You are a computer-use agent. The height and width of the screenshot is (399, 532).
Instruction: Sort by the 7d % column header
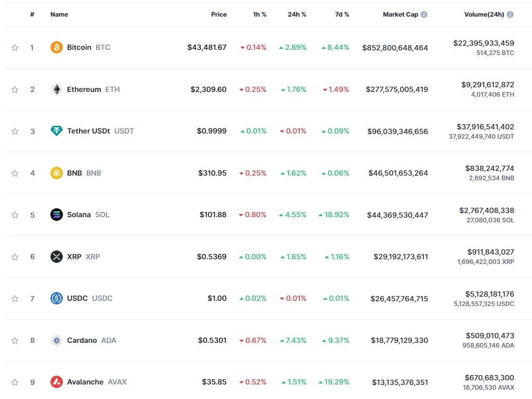pos(342,15)
